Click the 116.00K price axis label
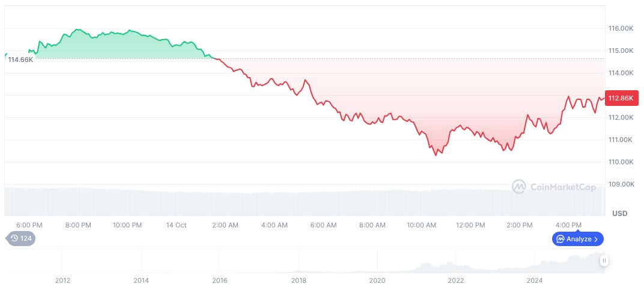Screen dimensions: 644x287 [621, 28]
